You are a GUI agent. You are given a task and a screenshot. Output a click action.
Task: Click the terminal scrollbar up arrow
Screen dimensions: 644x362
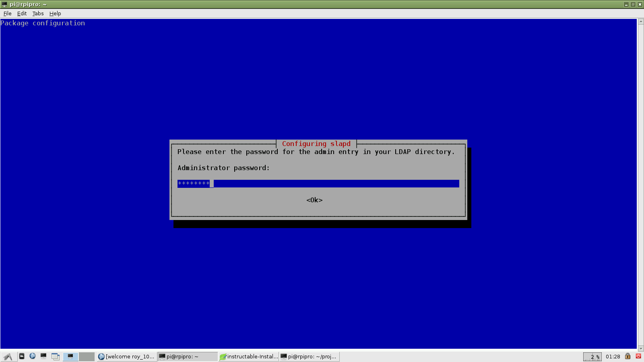(640, 22)
